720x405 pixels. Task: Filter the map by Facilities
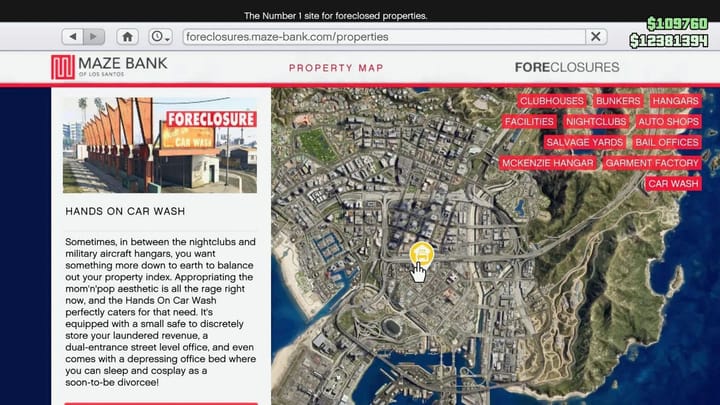click(529, 122)
